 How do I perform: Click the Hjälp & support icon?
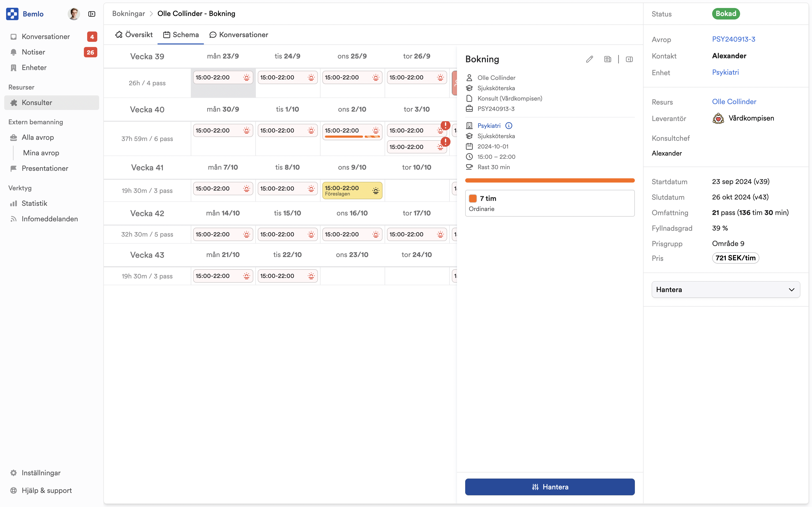[13, 490]
